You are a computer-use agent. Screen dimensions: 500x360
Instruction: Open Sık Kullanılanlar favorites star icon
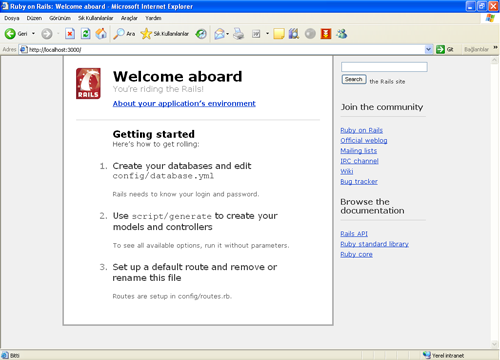pos(146,34)
